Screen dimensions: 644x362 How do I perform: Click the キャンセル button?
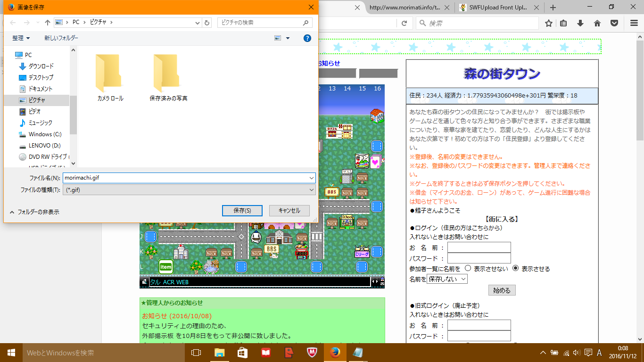coord(289,211)
